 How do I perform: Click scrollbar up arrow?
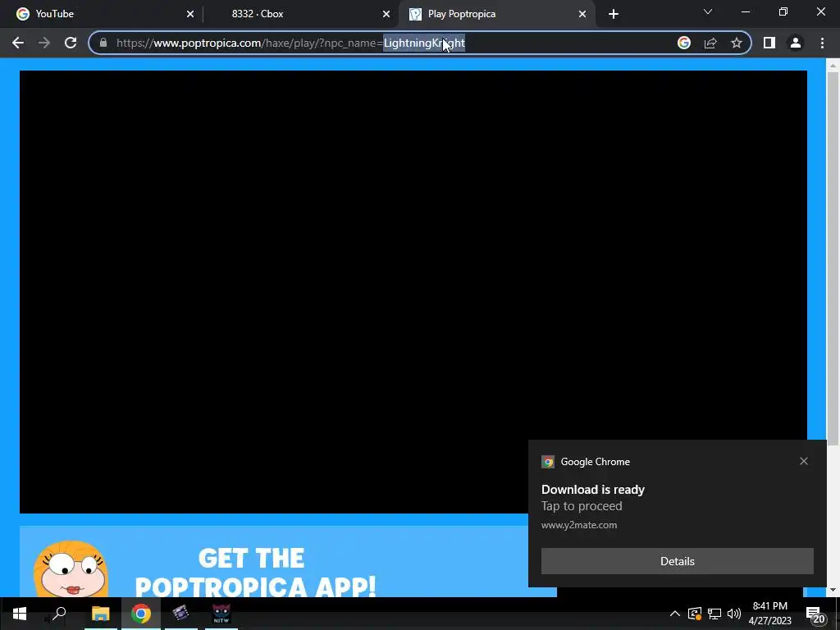pos(833,66)
